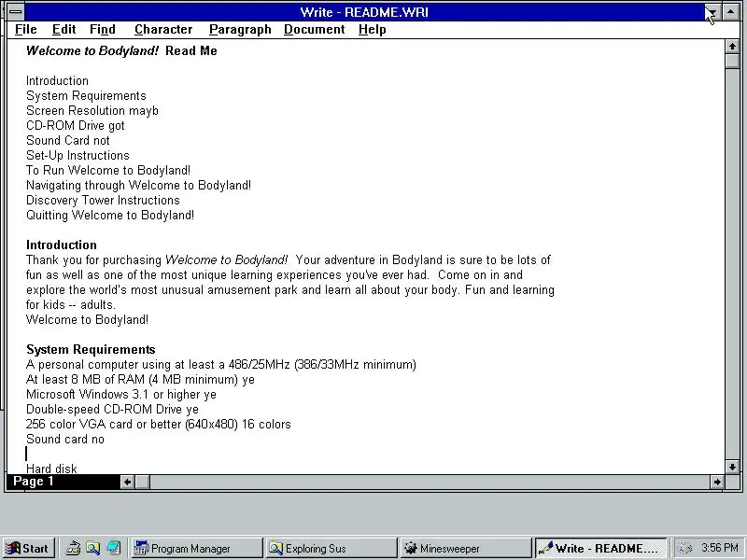This screenshot has height=560, width=747.
Task: Click the 'Sound Card not' line
Action: 67,141
